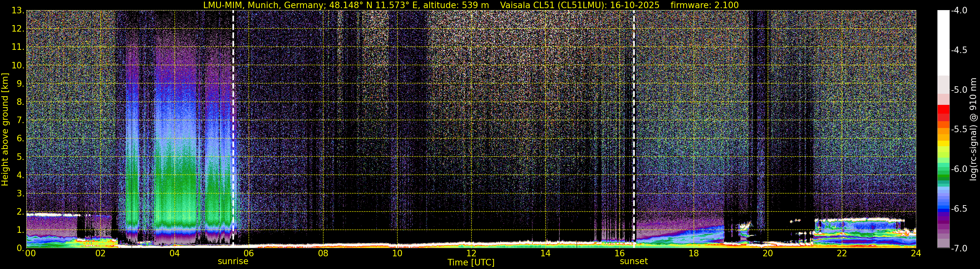This screenshot has height=269, width=980.
Task: Click the 24 hour tick label
Action: [x=916, y=254]
